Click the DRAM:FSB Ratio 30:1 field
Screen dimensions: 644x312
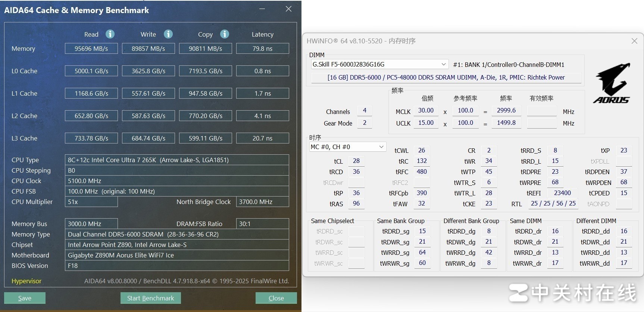point(263,224)
